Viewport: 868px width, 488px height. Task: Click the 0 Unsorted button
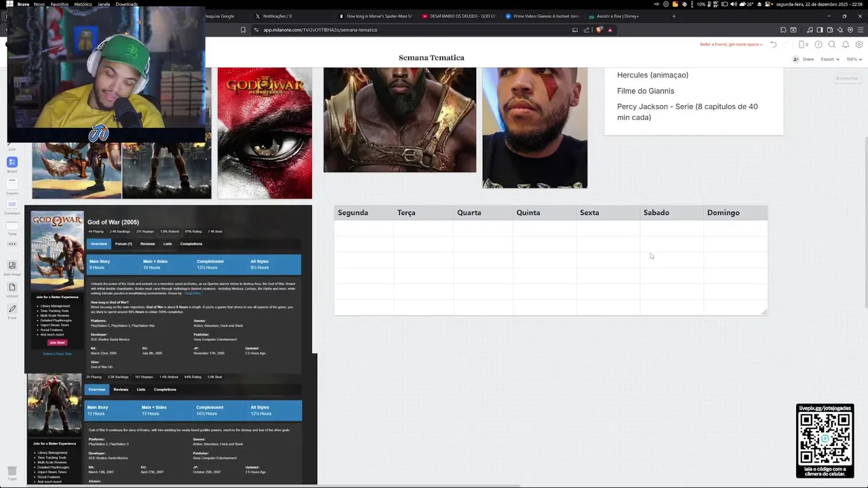pos(847,78)
